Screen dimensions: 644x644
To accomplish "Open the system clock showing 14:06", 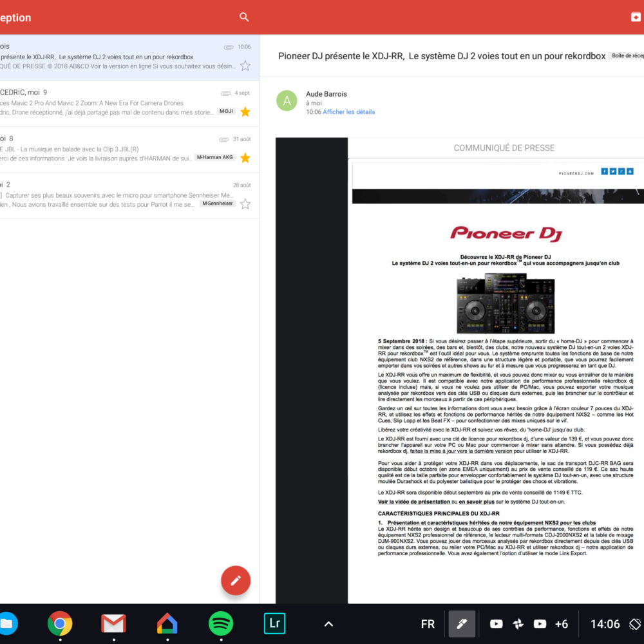I will click(605, 624).
